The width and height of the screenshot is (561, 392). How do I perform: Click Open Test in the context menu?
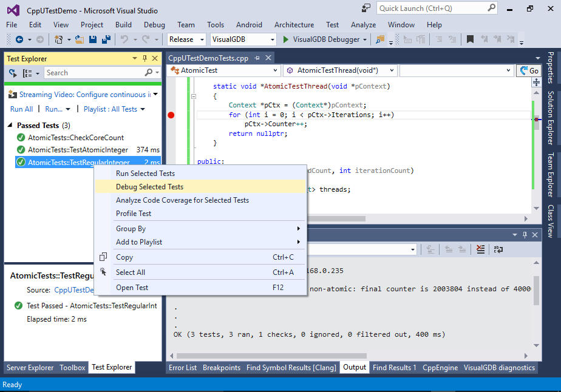tap(200, 288)
